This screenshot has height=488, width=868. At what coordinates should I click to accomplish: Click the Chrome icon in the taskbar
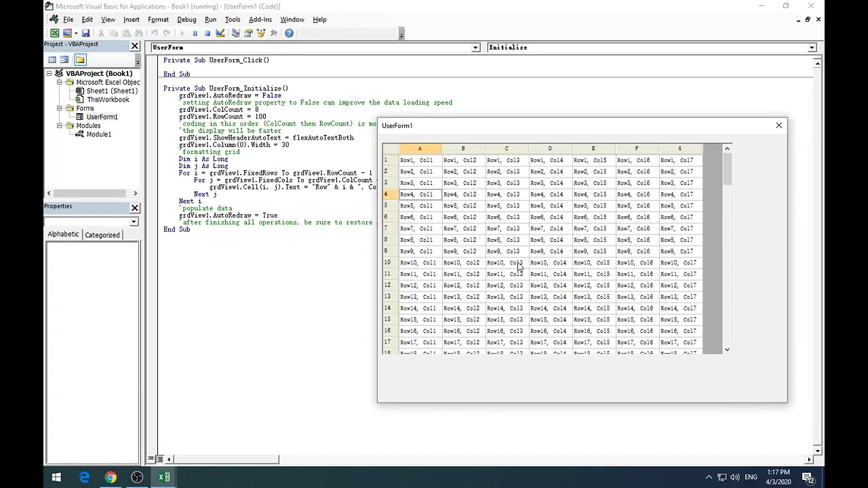(111, 477)
